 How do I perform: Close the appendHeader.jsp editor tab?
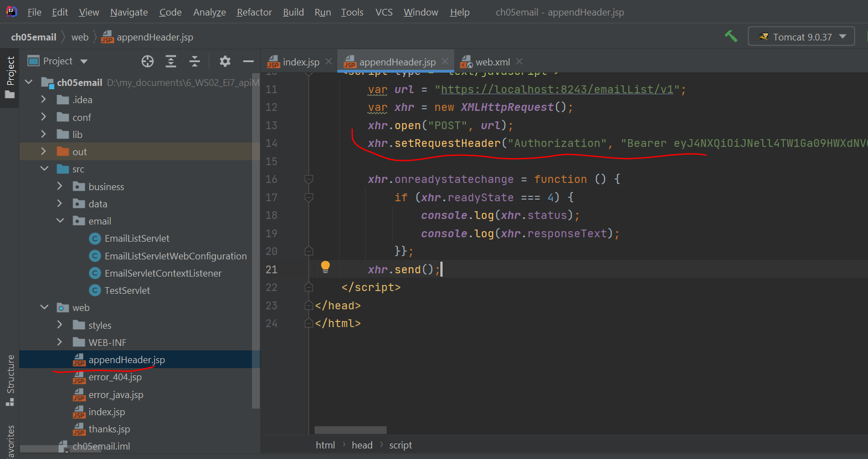click(x=445, y=62)
